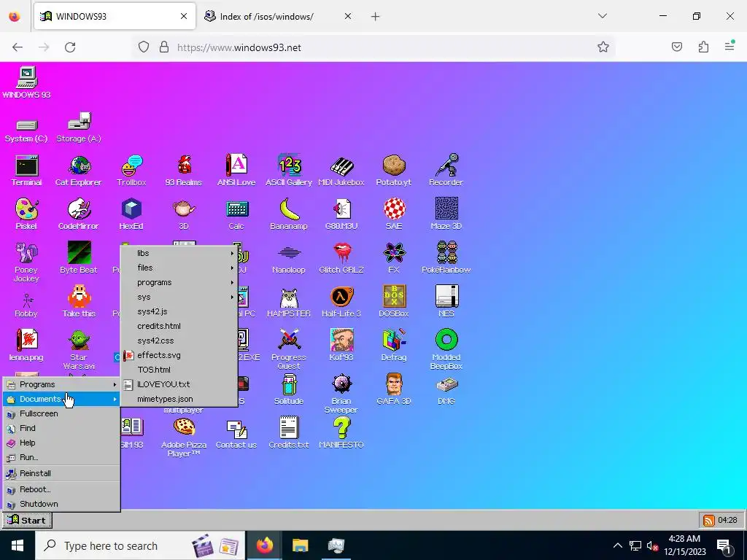Open the Bananamp banana icon
The width and height of the screenshot is (747, 560).
[289, 214]
